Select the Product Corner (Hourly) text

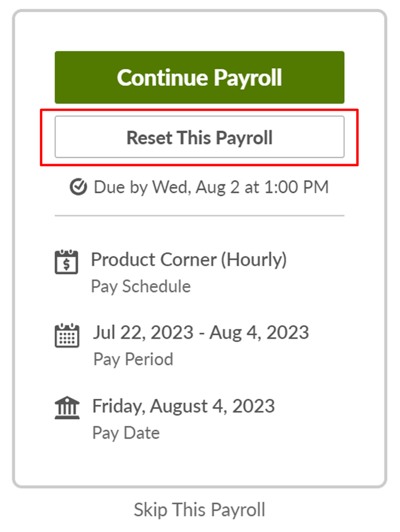click(x=189, y=260)
